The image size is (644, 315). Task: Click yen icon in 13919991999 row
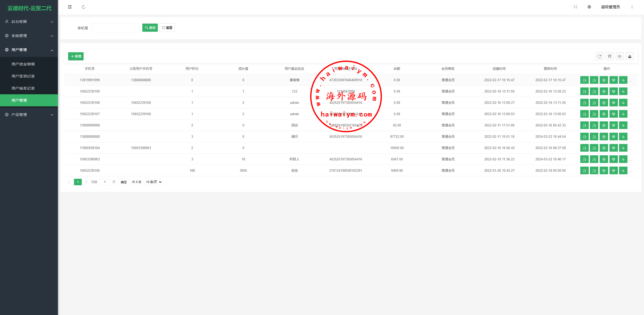point(604,80)
